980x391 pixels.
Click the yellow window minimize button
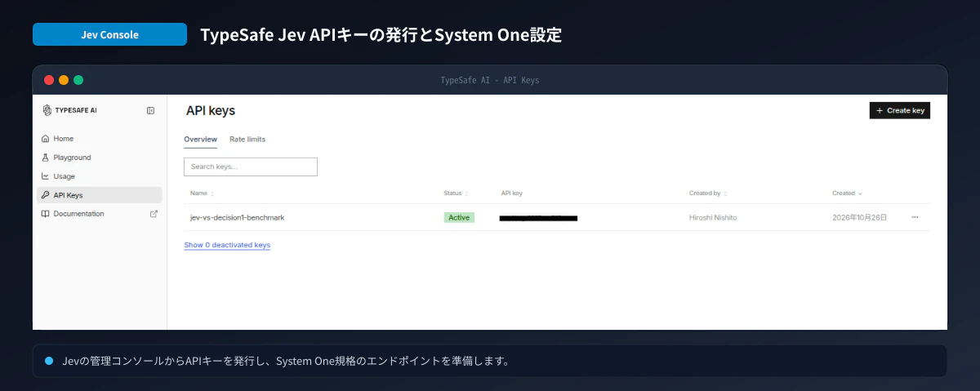[x=64, y=80]
